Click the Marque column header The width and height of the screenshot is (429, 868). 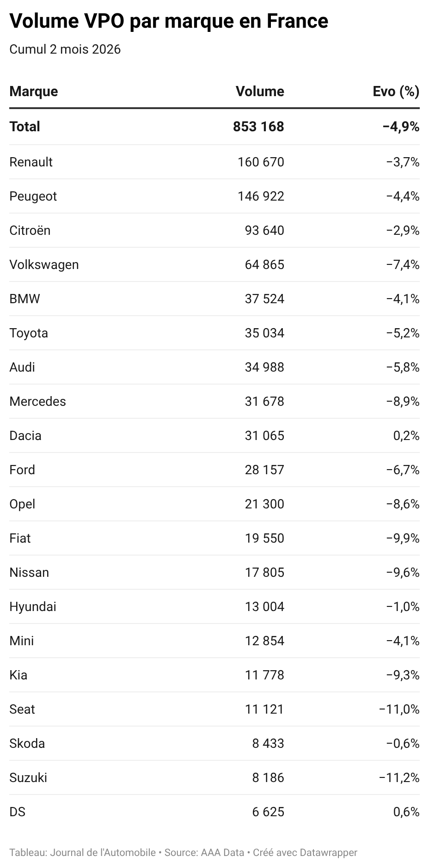coord(34,91)
